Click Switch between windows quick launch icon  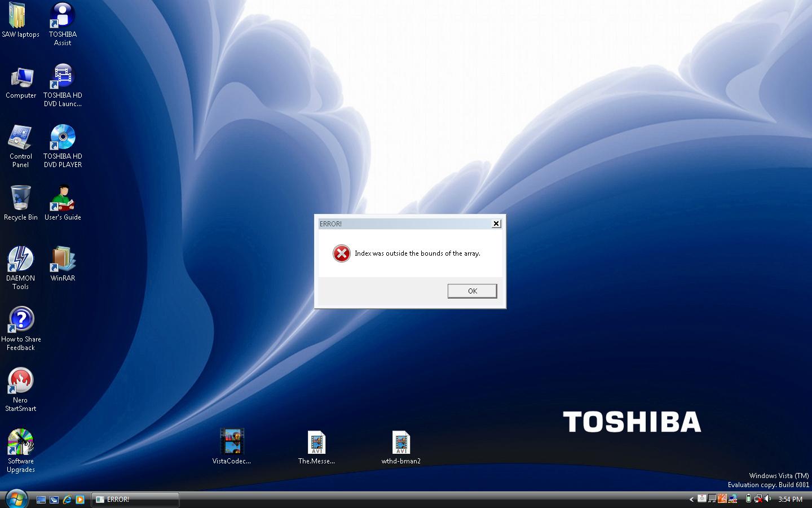point(54,500)
